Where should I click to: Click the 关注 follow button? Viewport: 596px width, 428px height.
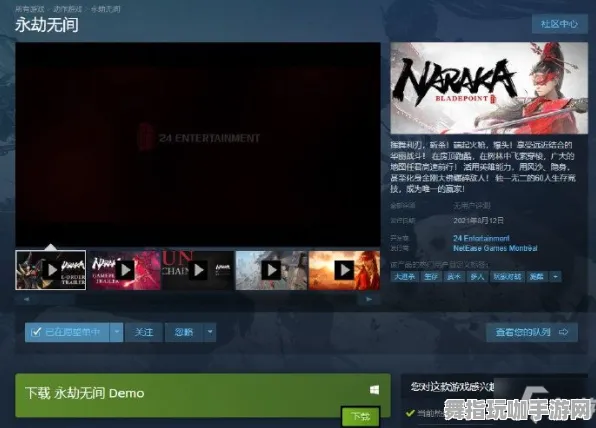(144, 332)
